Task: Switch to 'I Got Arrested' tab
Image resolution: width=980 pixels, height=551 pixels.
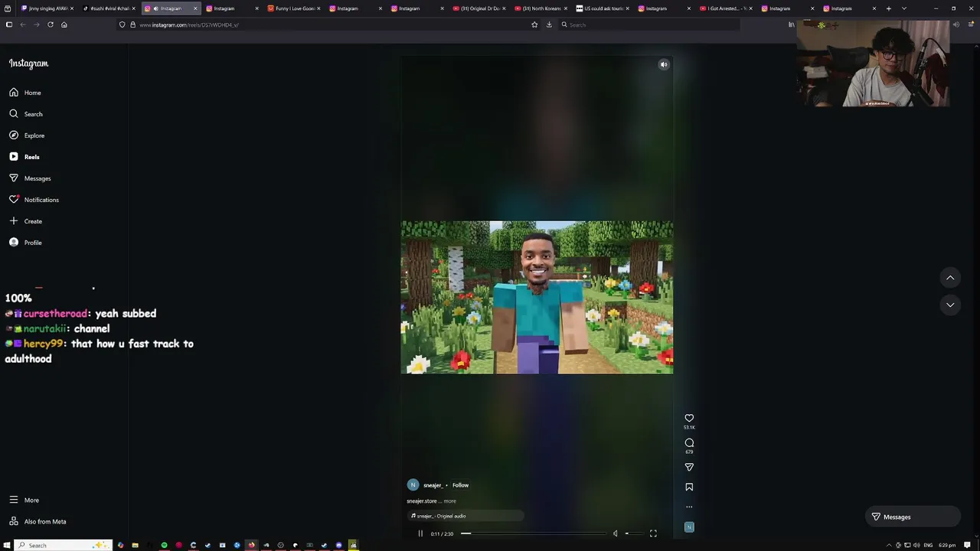Action: 727,8
